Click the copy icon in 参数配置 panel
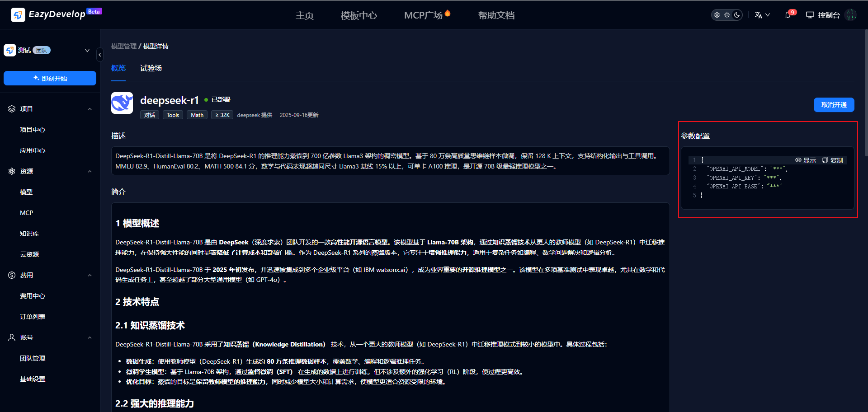868x412 pixels. [825, 160]
